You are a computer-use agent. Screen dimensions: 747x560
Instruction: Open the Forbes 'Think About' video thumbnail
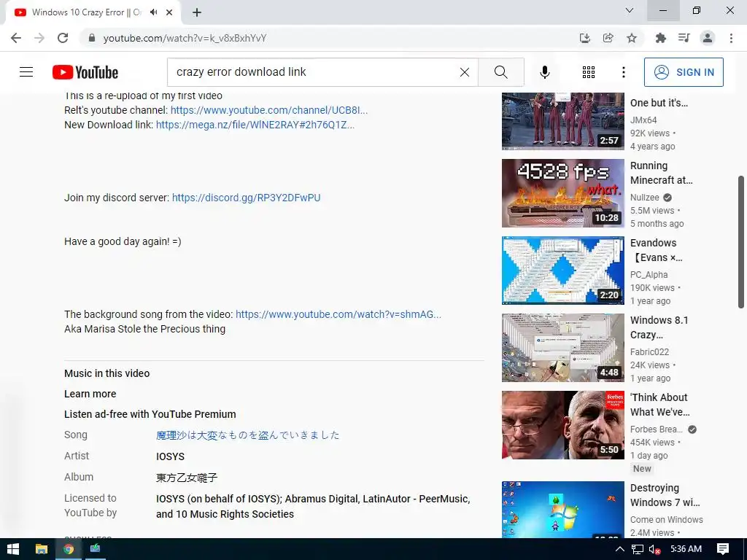pos(562,425)
